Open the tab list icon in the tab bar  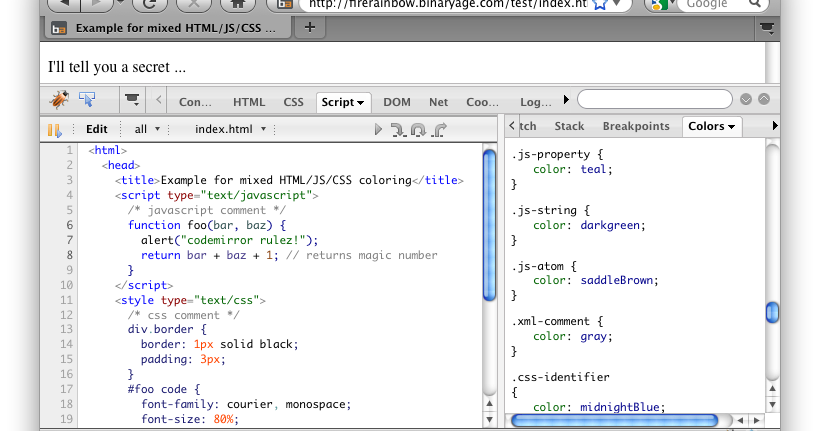pos(767,28)
